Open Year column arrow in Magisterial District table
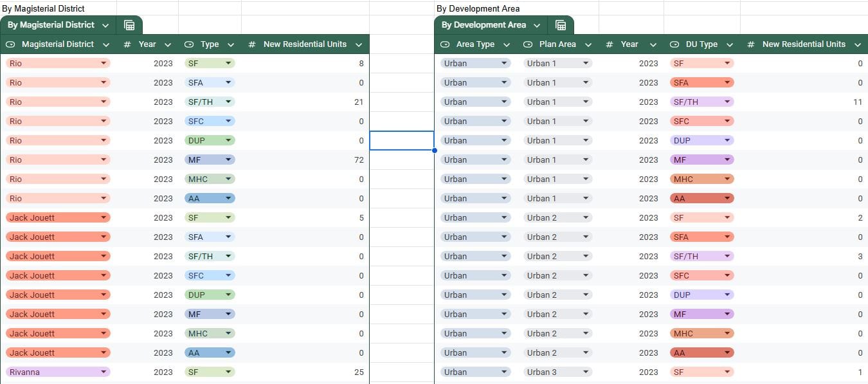The height and width of the screenshot is (384, 868). [168, 44]
